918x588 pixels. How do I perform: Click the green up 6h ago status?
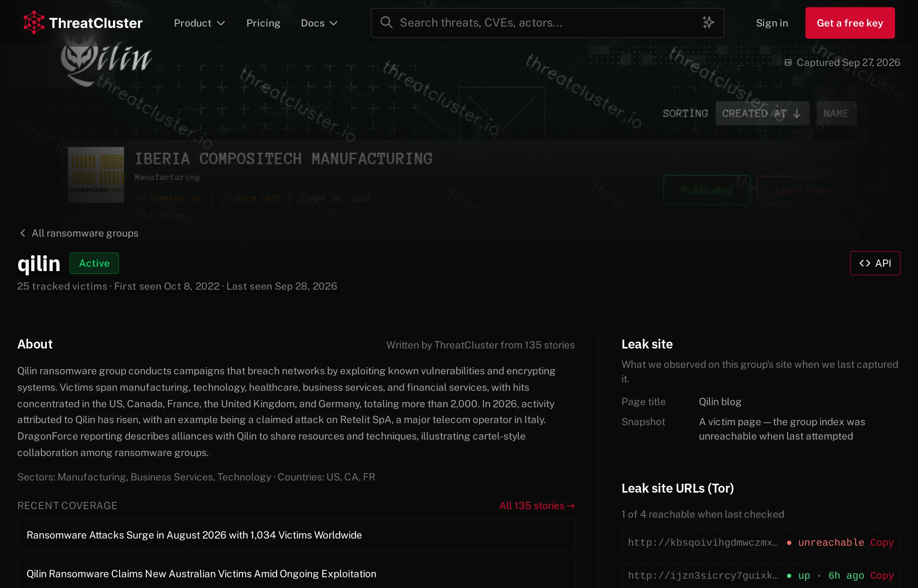click(x=825, y=575)
